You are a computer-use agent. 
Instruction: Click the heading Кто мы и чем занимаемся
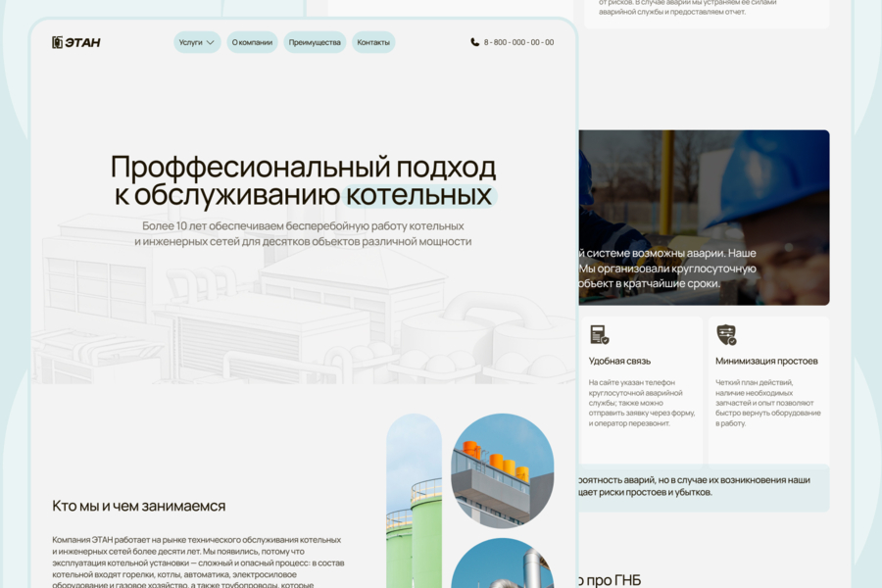coord(139,506)
